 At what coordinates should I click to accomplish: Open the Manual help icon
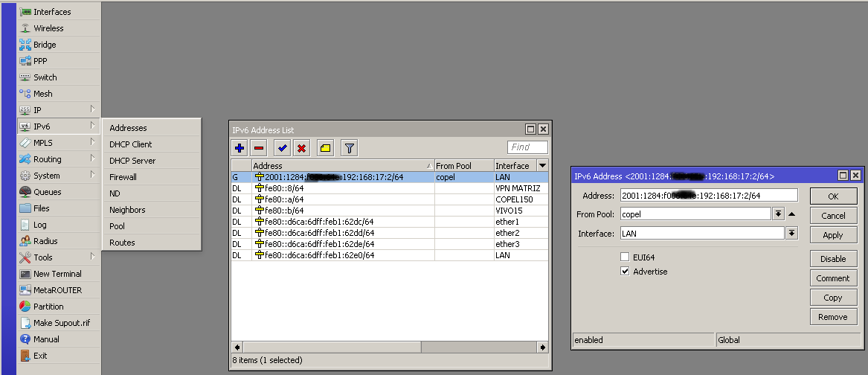[x=25, y=339]
